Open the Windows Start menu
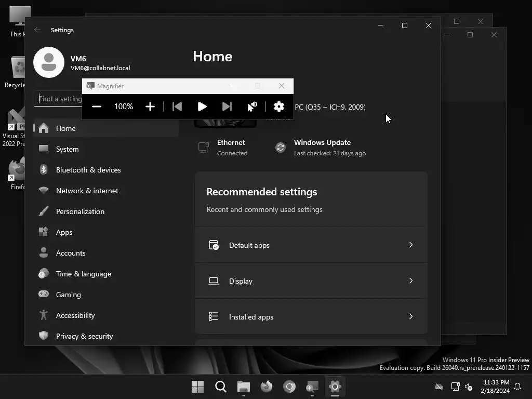The width and height of the screenshot is (532, 399). click(x=197, y=387)
